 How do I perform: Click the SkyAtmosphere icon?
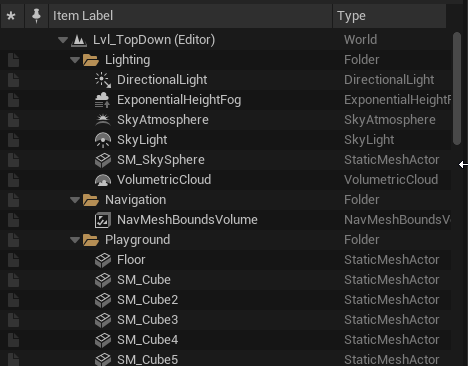tap(103, 120)
